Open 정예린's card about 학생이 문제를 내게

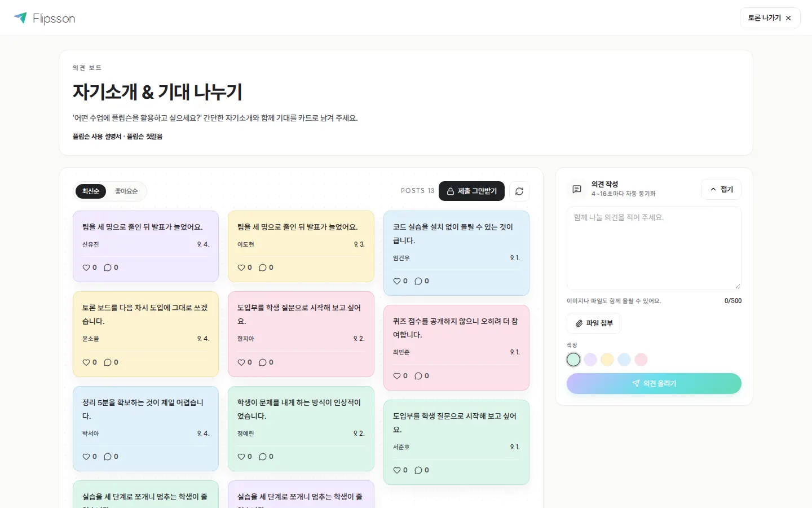click(301, 428)
